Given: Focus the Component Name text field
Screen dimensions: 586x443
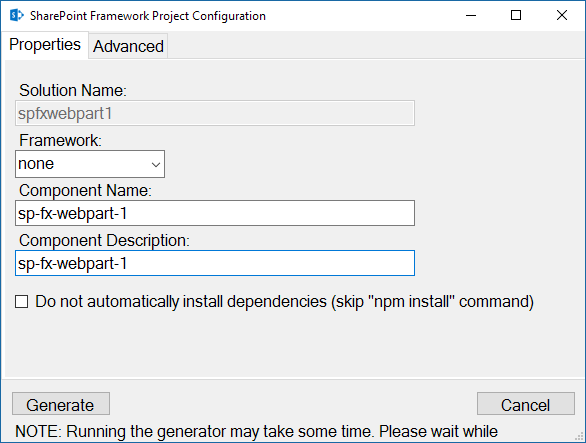Looking at the screenshot, I should coord(215,213).
